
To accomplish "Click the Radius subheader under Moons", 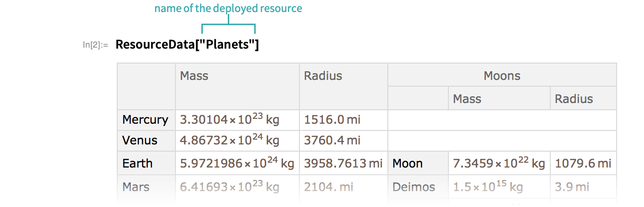I will tap(574, 99).
